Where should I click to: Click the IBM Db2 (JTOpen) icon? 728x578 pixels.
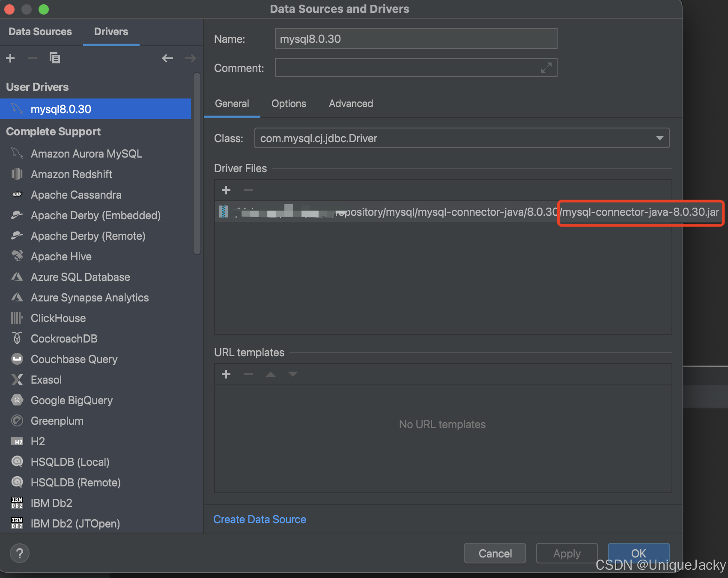click(x=17, y=523)
